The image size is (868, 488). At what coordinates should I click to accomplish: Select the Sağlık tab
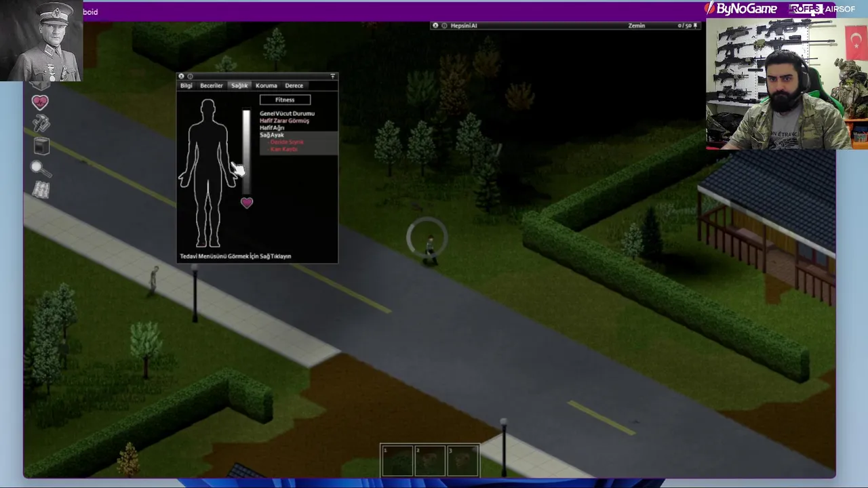[x=239, y=85]
